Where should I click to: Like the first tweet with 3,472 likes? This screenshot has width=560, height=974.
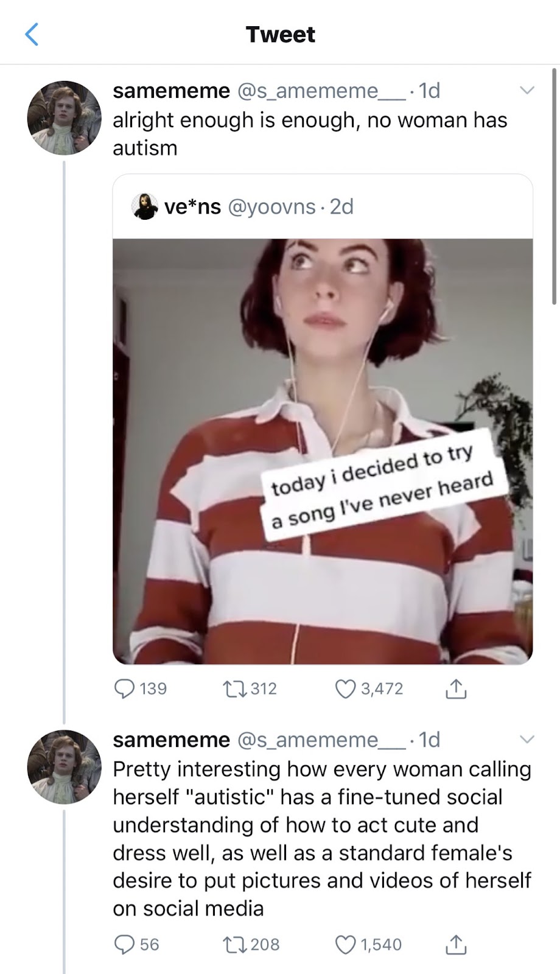(x=345, y=688)
